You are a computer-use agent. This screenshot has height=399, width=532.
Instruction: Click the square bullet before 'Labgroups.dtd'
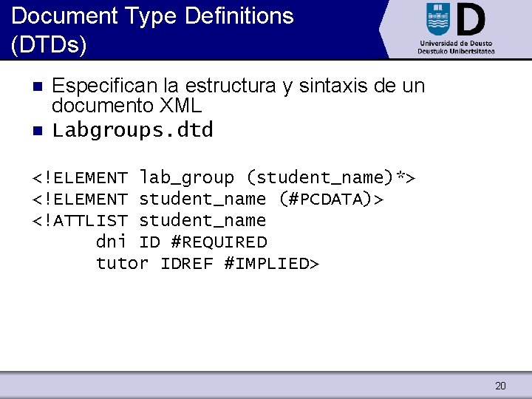38,131
